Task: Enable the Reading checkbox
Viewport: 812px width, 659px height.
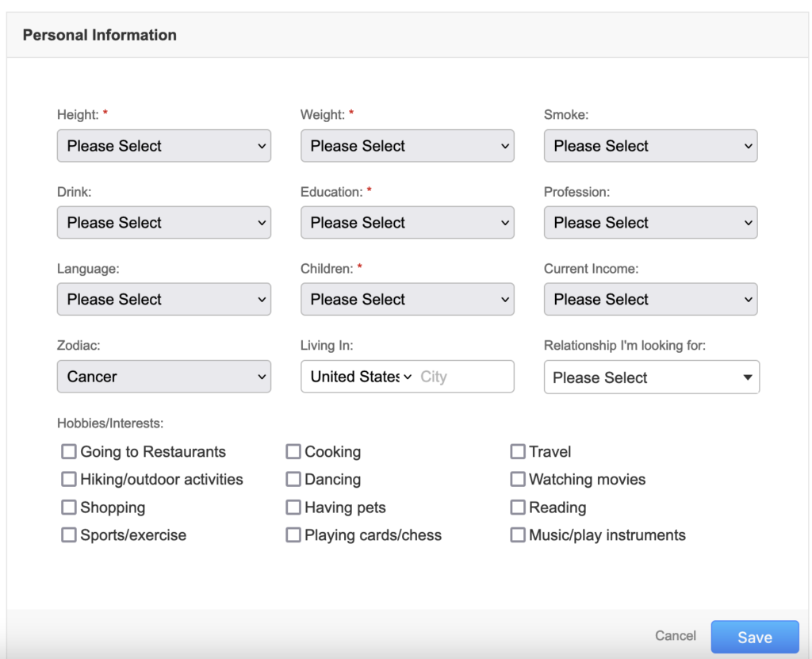Action: click(x=517, y=508)
